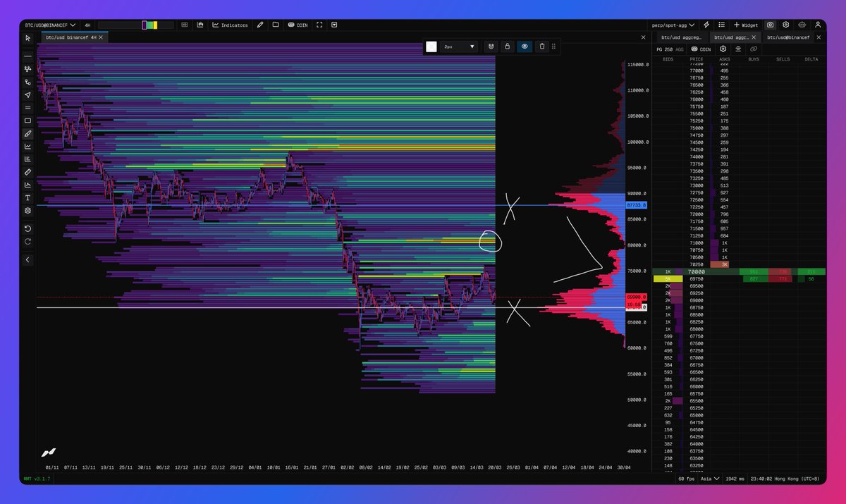Change the PG 250 price grouping
Screen dimensions: 846x504
click(x=664, y=49)
